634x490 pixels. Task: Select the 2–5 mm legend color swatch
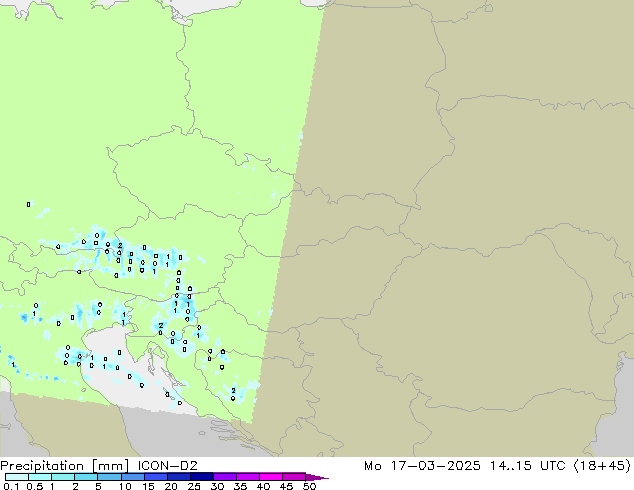click(86, 477)
